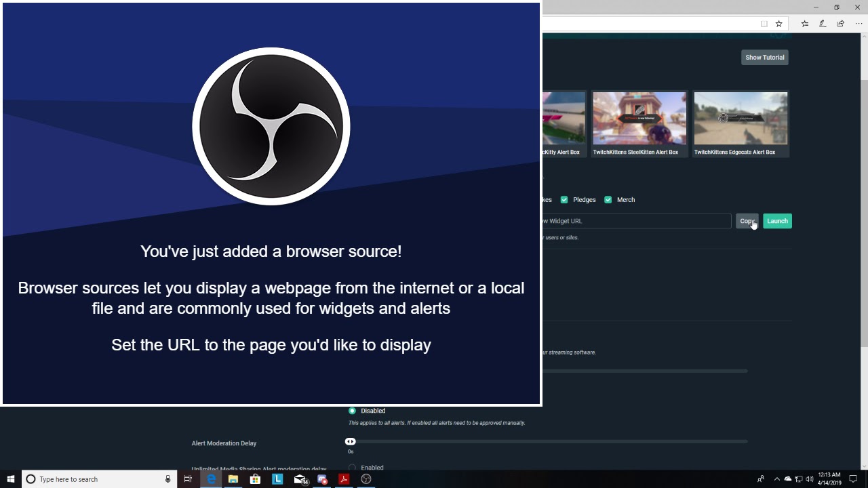This screenshot has width=868, height=488.
Task: Click the People icon in the system tray
Action: [x=760, y=479]
